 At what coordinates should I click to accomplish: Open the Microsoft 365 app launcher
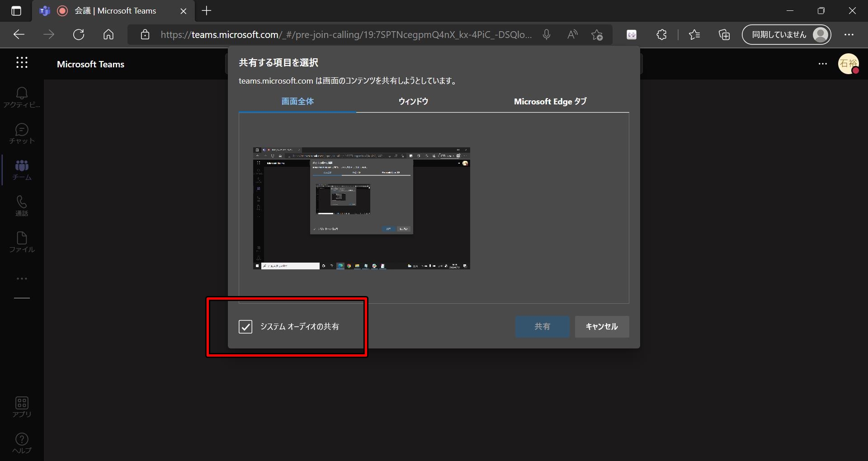(21, 63)
